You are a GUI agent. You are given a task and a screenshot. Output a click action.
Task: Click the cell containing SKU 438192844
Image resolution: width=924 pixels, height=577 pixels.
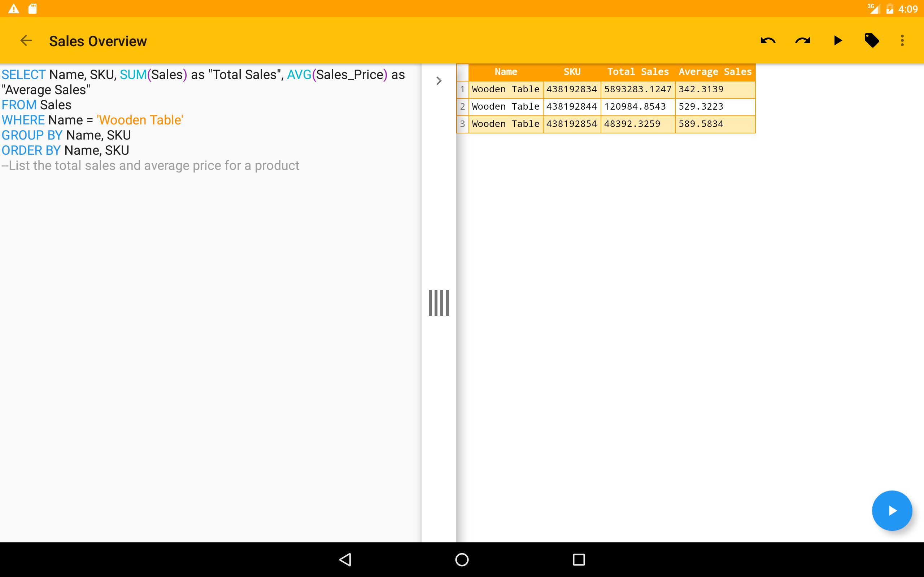click(x=571, y=107)
